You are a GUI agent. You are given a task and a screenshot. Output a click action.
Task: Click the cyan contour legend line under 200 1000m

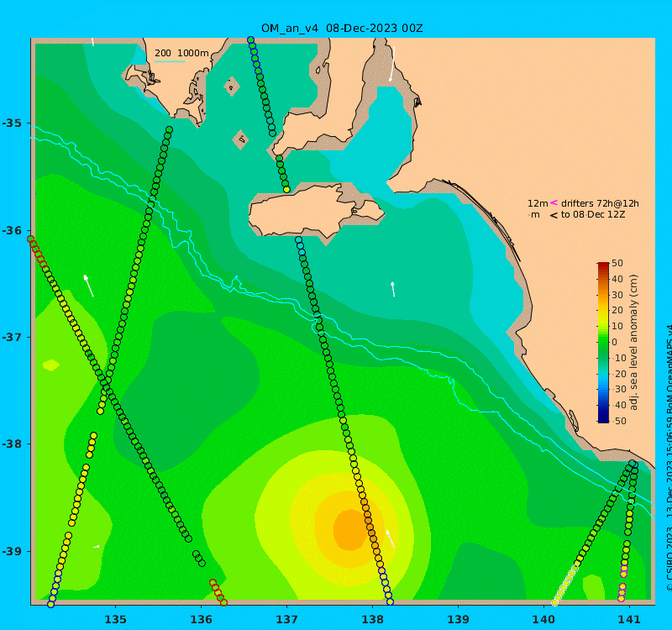click(170, 61)
